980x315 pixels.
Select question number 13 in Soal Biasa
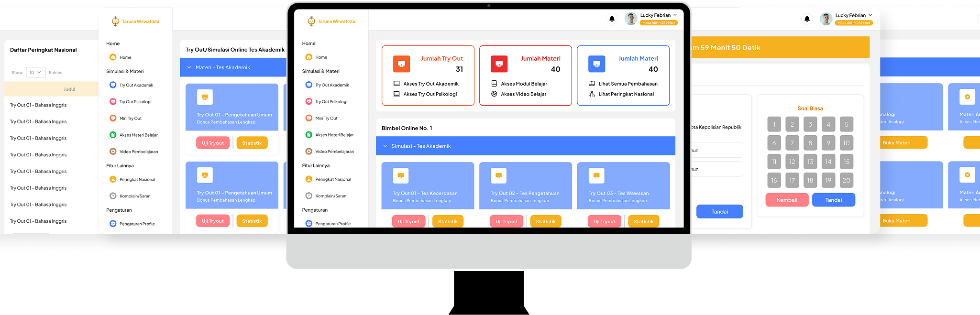point(810,162)
